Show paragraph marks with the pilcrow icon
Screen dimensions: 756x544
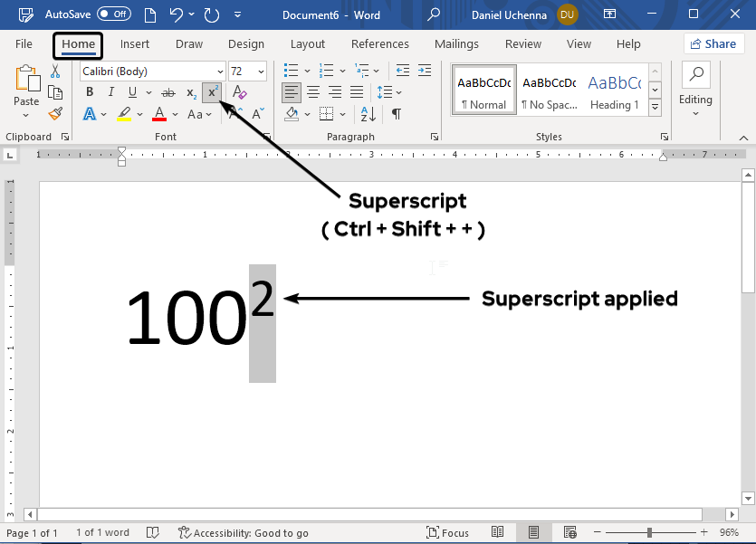click(x=396, y=114)
